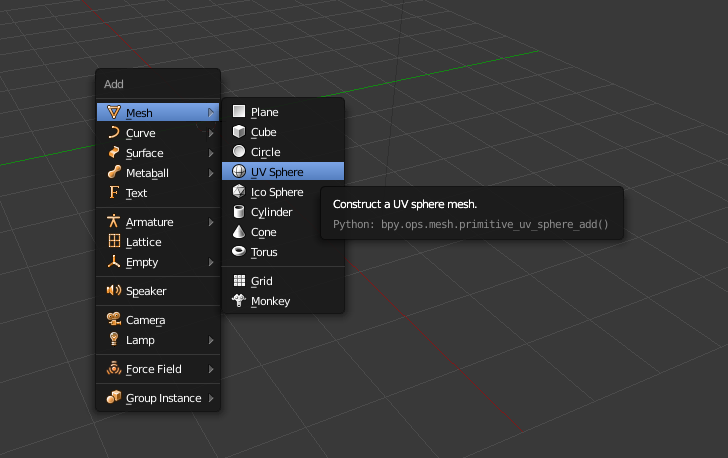728x458 pixels.
Task: Expand the Lamp submenu arrow
Action: [x=211, y=340]
